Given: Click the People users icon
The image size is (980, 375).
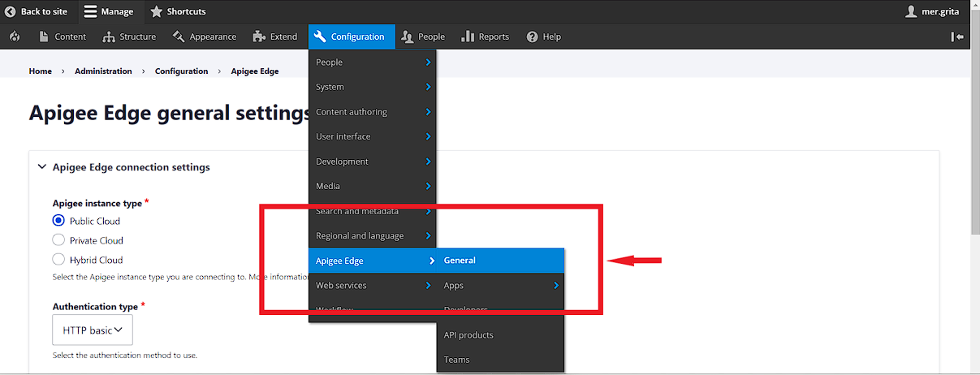Looking at the screenshot, I should coord(408,37).
